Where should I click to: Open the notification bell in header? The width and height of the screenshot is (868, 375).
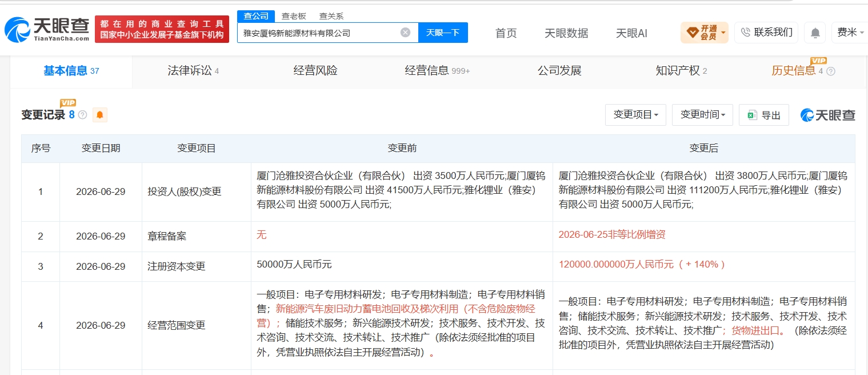click(815, 33)
